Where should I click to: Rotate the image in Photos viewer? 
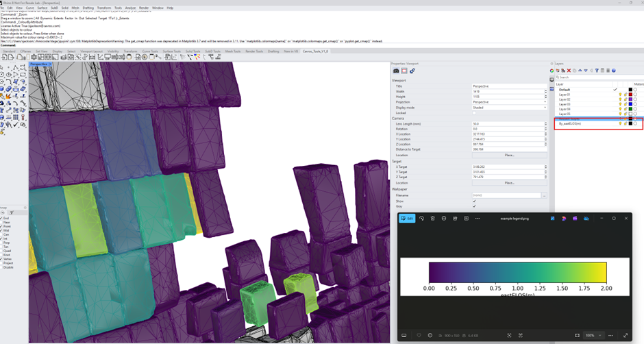(x=421, y=218)
